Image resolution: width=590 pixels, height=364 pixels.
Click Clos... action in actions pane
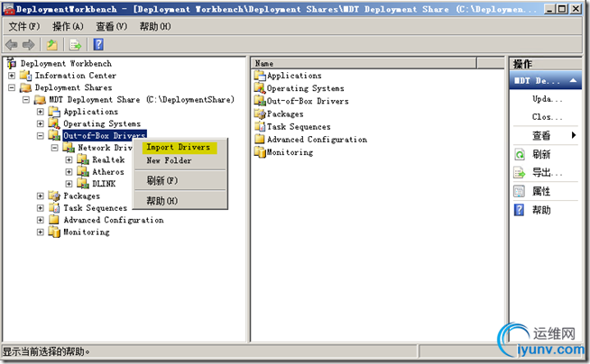click(x=547, y=117)
